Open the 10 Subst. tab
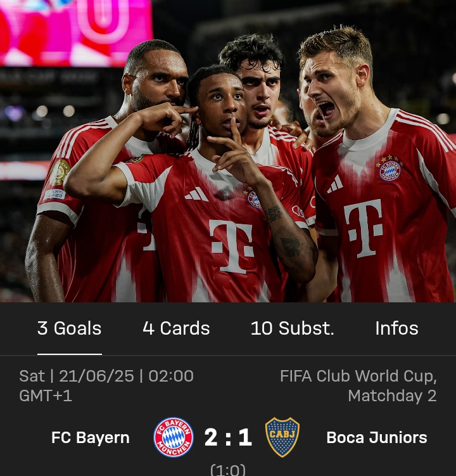This screenshot has height=476, width=456. coord(293,328)
